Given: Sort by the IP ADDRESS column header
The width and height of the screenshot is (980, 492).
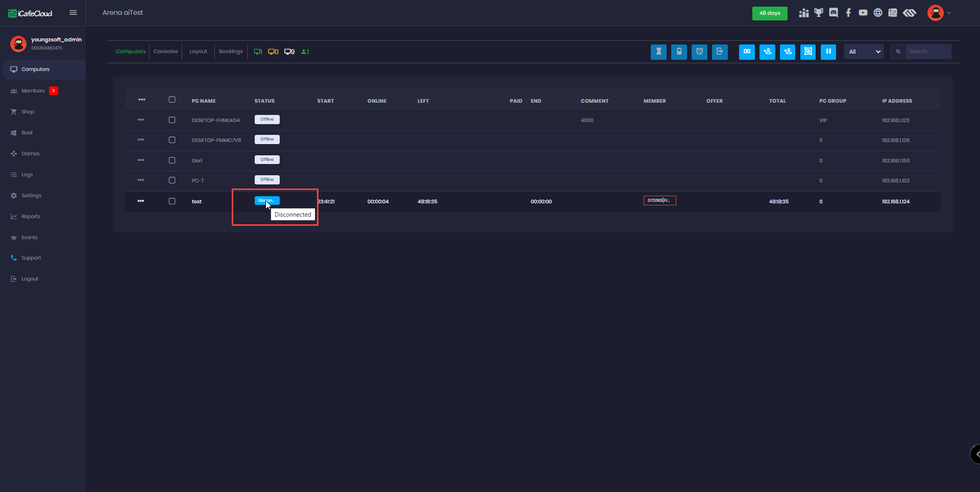Looking at the screenshot, I should [x=897, y=101].
